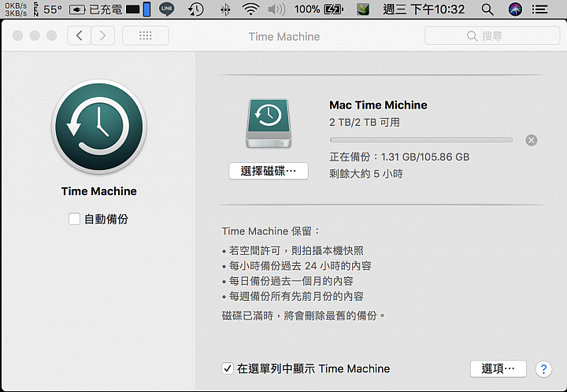Click the large Time Machine clock icon
This screenshot has width=567, height=392.
click(99, 127)
